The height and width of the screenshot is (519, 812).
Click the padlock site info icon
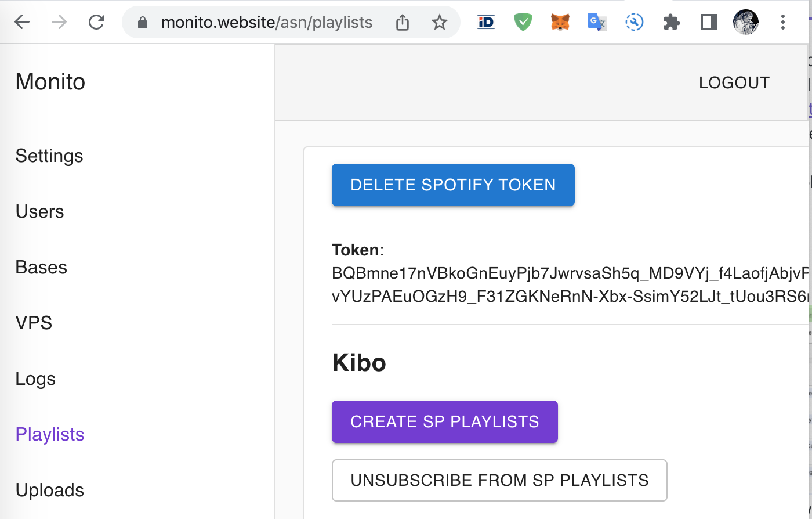click(142, 23)
